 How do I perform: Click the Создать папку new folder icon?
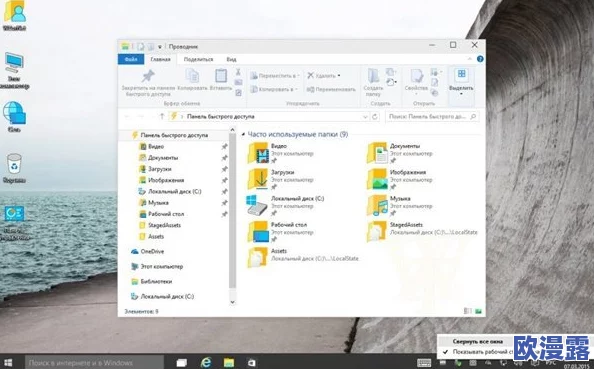[373, 76]
